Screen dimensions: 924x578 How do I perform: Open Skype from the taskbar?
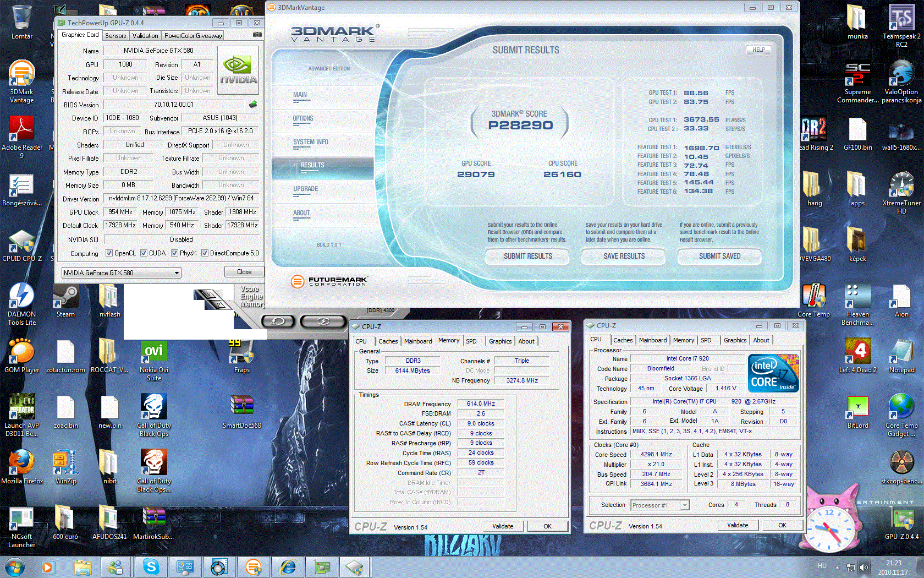click(x=151, y=567)
